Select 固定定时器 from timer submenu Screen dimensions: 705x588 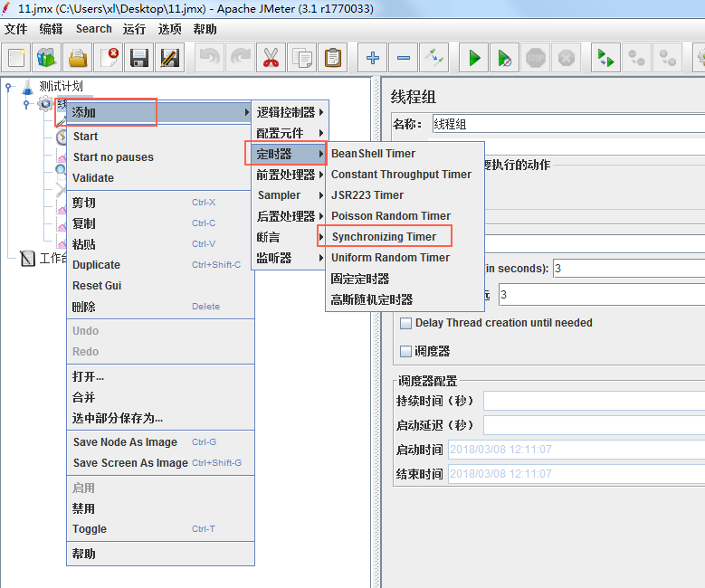[405, 279]
